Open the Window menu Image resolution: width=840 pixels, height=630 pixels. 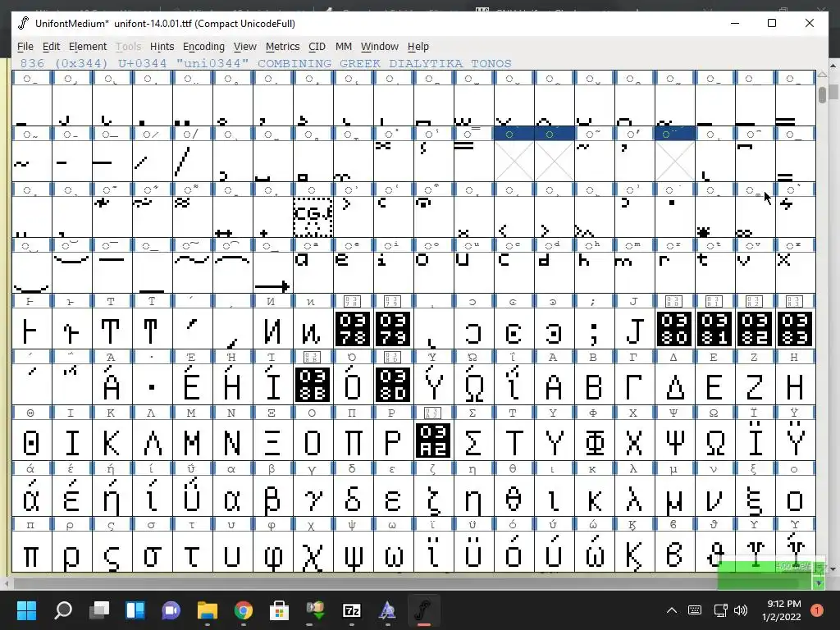[379, 47]
